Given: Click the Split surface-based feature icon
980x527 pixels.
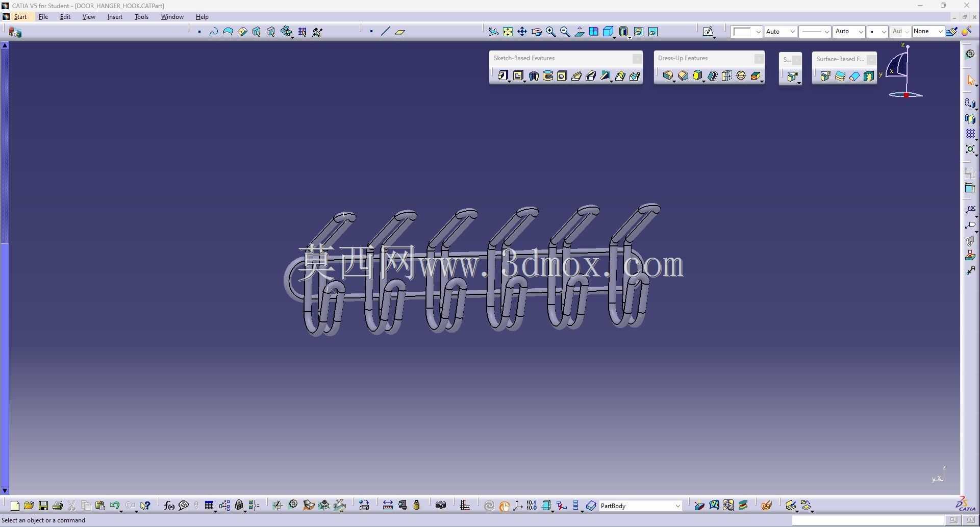Looking at the screenshot, I should (x=825, y=76).
